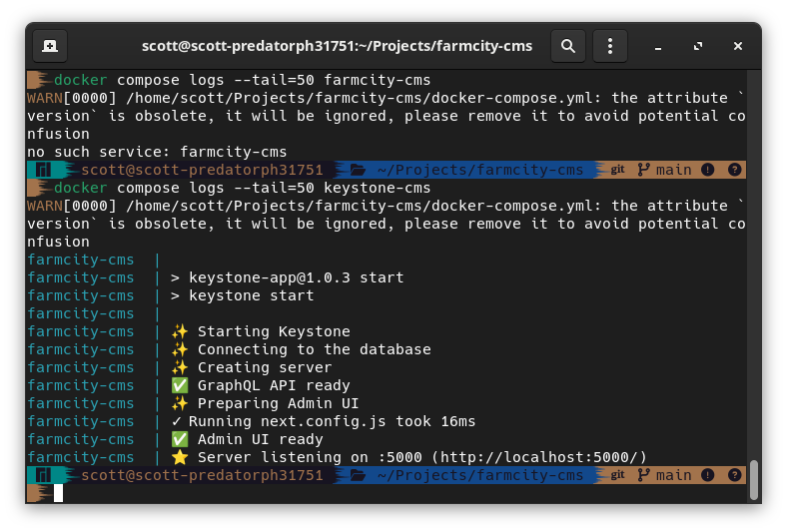Image resolution: width=787 pixels, height=532 pixels.
Task: Click 'main' branch name in the upper prompt
Action: 673,170
